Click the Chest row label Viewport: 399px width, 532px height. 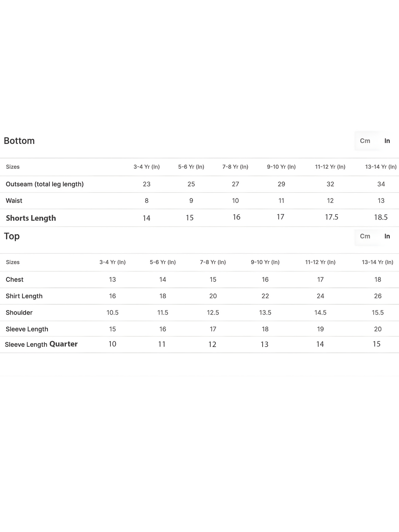click(x=15, y=280)
